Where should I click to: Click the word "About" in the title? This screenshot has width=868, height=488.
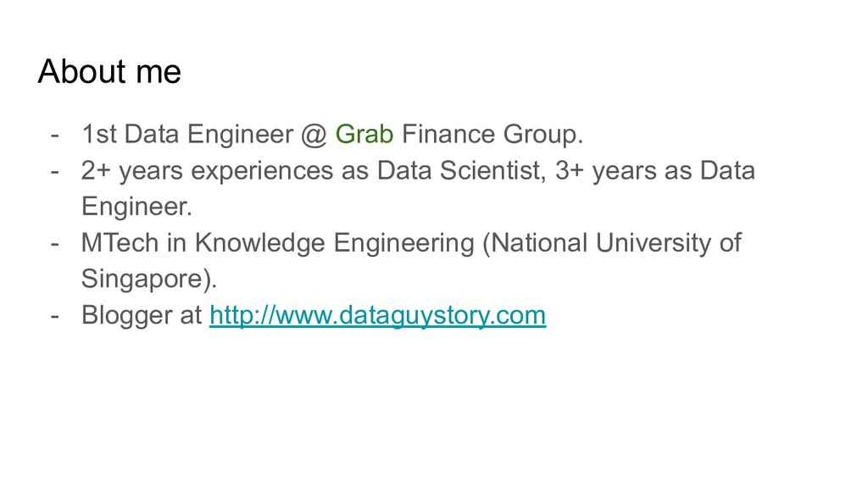[x=82, y=71]
